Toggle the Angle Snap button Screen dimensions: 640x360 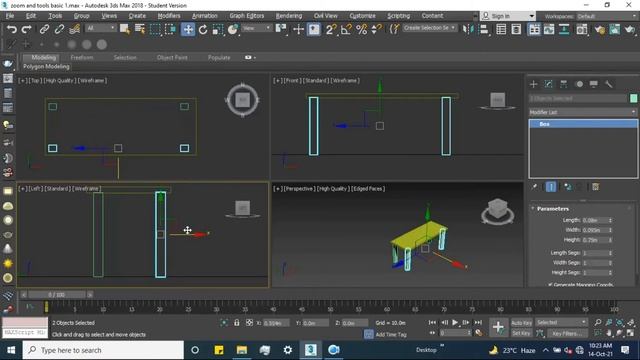click(346, 29)
